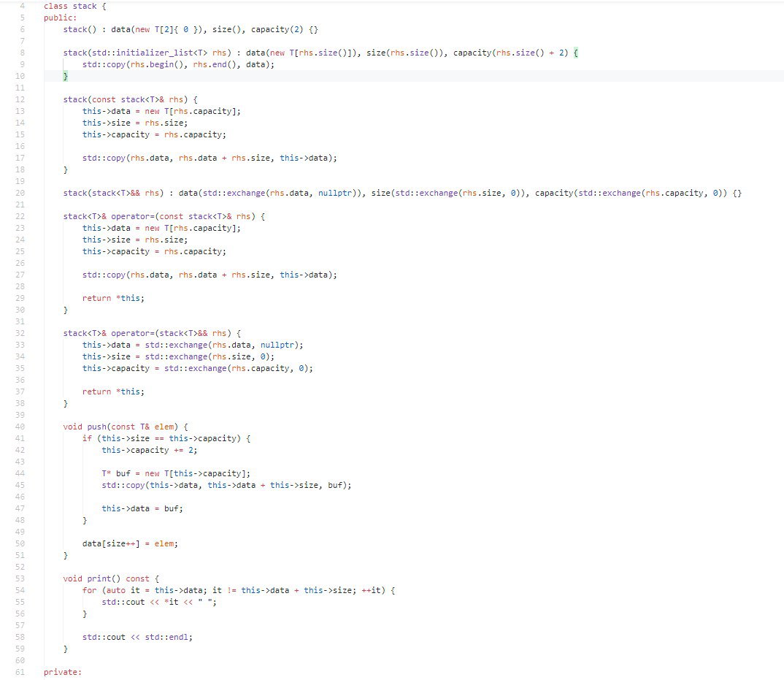Image resolution: width=784 pixels, height=680 pixels.
Task: Click the 'class stack {' declaration
Action: (75, 6)
